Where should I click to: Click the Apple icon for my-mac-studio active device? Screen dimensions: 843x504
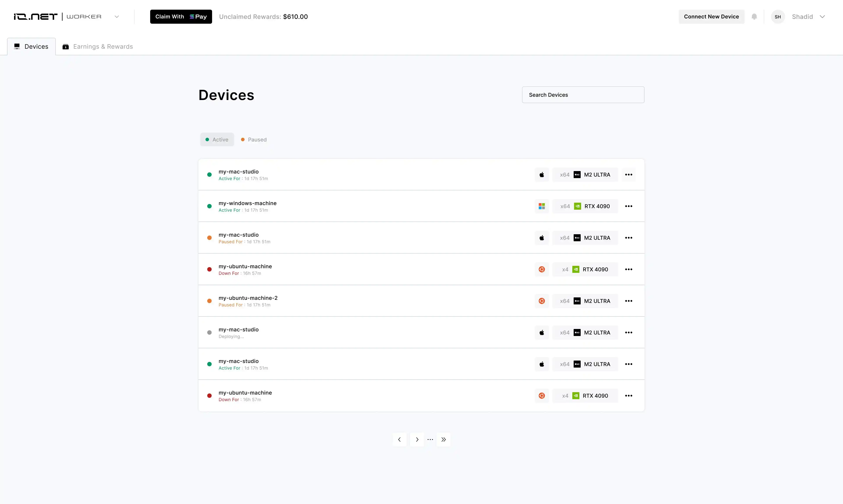pyautogui.click(x=542, y=175)
